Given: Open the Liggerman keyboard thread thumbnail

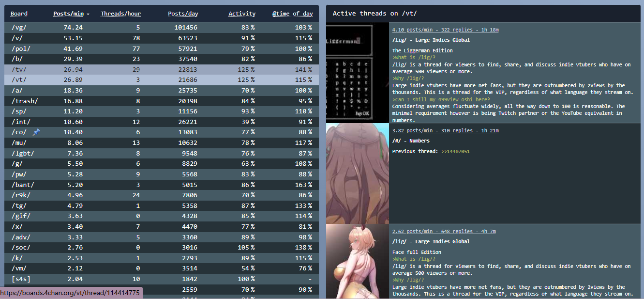Looking at the screenshot, I should pyautogui.click(x=357, y=72).
